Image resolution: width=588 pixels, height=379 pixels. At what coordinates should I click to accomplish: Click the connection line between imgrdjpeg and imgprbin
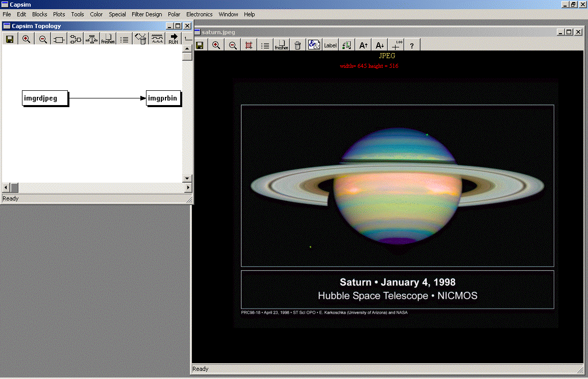(107, 98)
